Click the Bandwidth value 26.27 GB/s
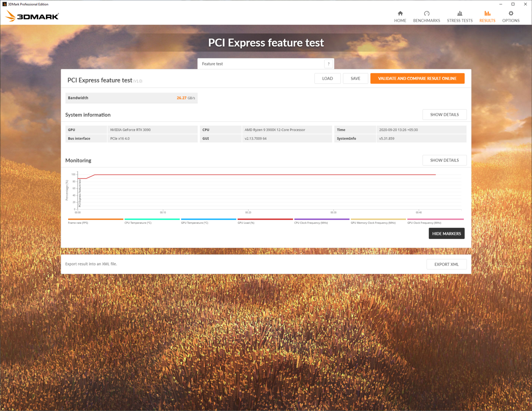The width and height of the screenshot is (532, 411). point(186,98)
